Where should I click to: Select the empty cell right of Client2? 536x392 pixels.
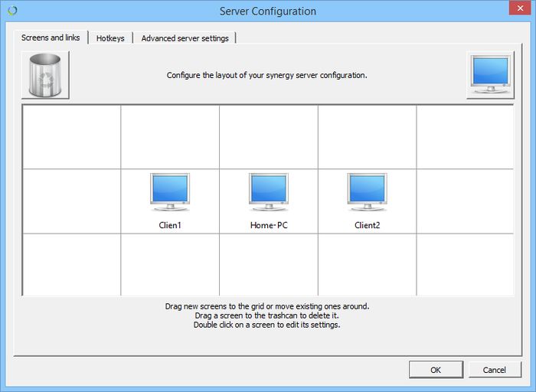coord(464,201)
